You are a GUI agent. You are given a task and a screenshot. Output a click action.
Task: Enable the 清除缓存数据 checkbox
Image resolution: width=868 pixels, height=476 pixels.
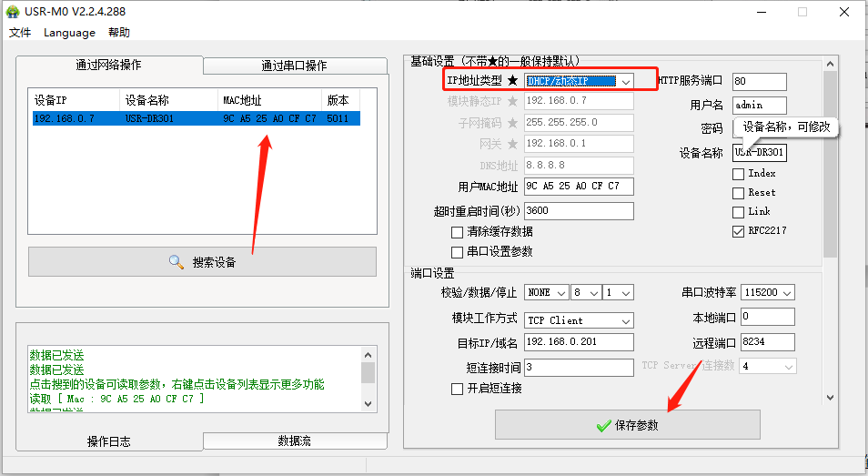point(458,232)
